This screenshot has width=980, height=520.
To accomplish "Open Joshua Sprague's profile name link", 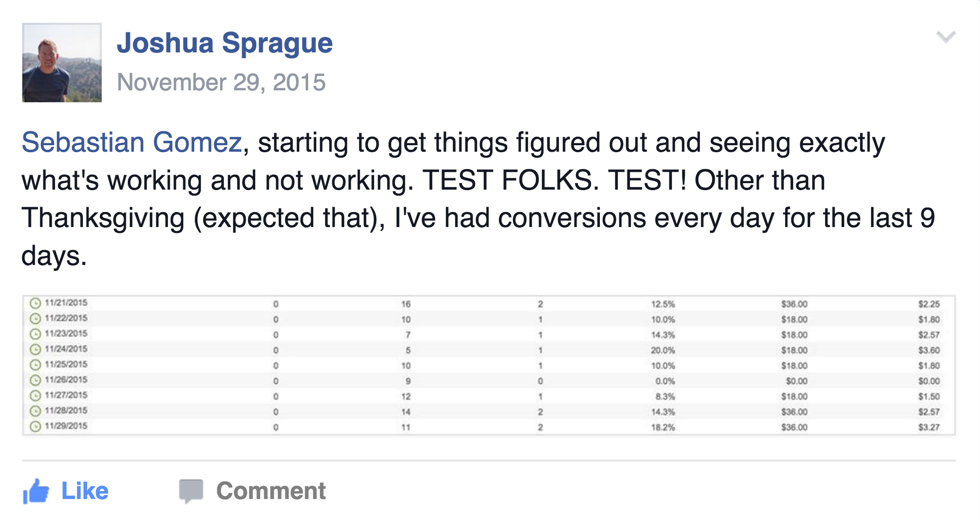I will pos(224,43).
